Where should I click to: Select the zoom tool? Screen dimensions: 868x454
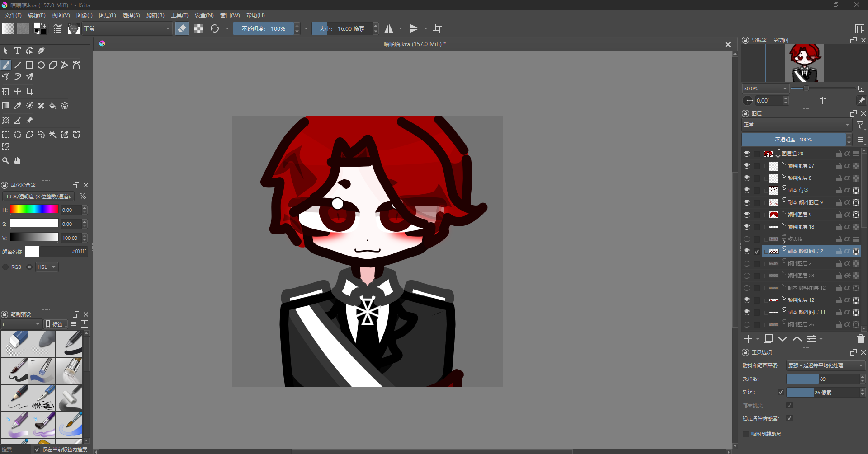tap(6, 161)
